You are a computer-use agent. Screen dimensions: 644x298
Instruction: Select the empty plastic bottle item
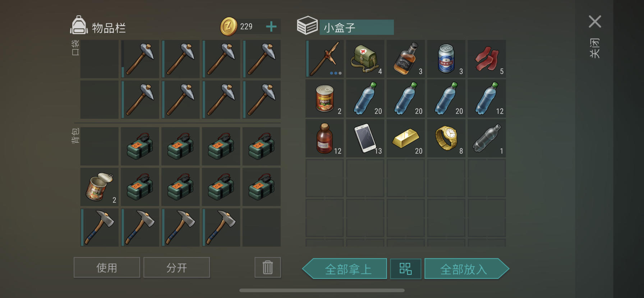[487, 139]
